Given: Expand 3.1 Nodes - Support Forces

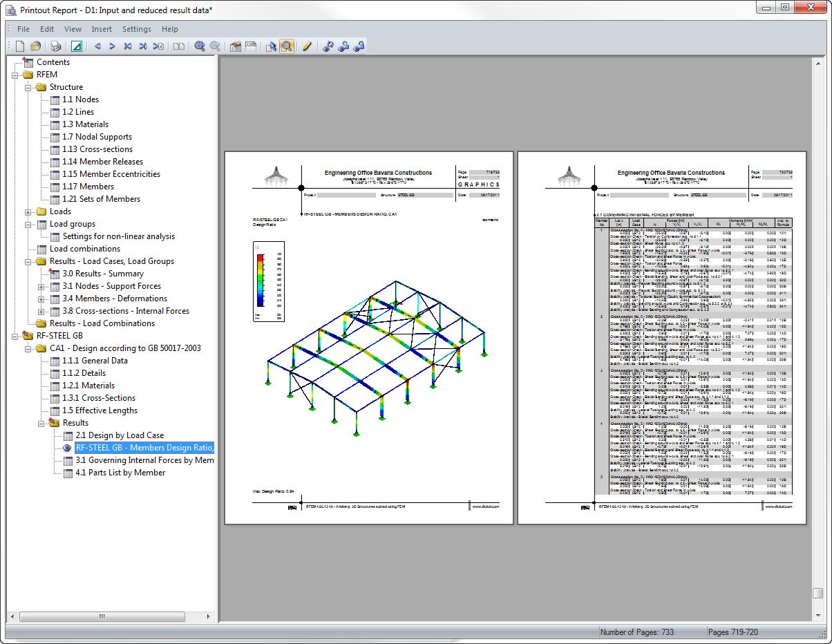Looking at the screenshot, I should pos(41,286).
